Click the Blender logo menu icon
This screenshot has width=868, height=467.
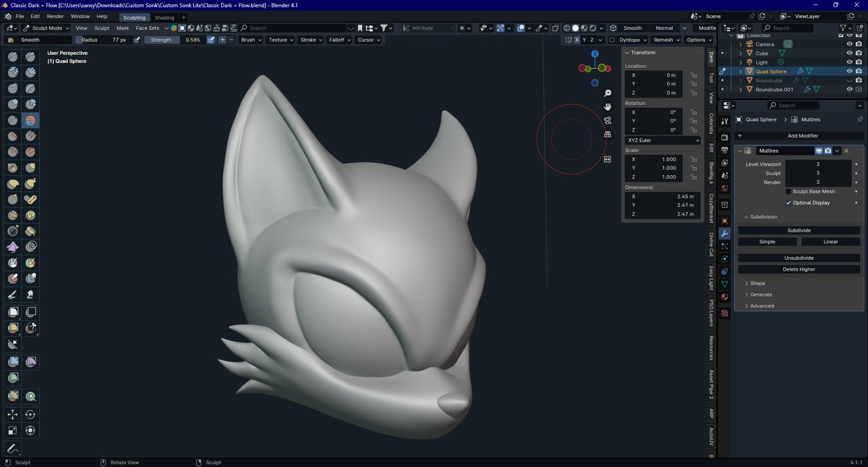(x=7, y=16)
